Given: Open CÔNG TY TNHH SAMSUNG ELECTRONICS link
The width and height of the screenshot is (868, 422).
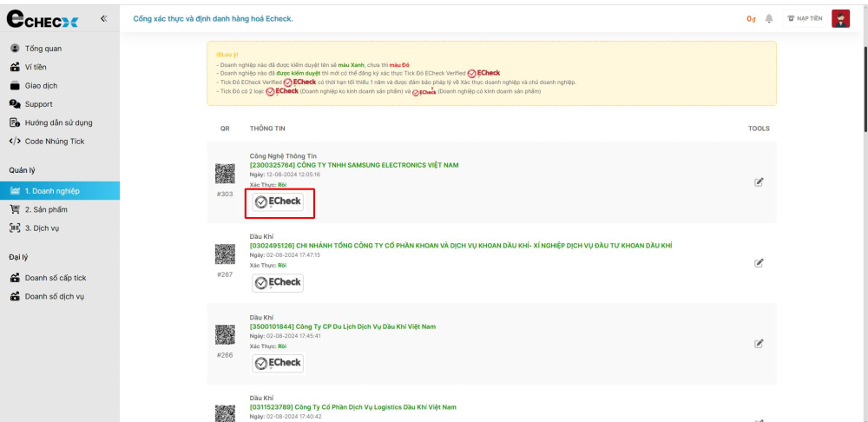Looking at the screenshot, I should pyautogui.click(x=354, y=165).
